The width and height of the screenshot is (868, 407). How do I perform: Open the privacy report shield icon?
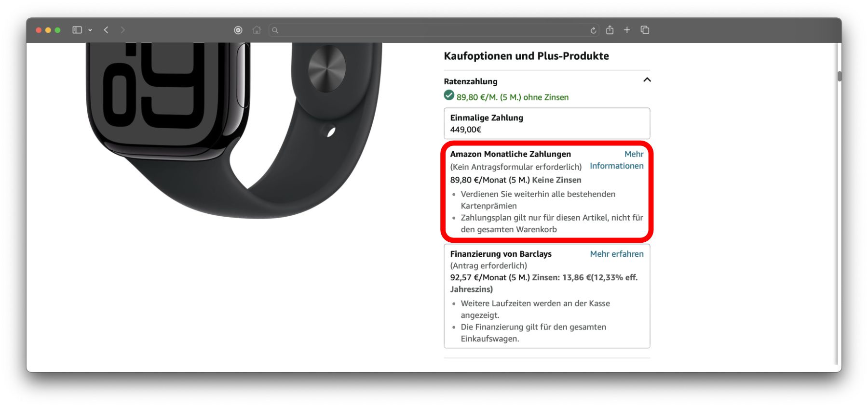238,30
